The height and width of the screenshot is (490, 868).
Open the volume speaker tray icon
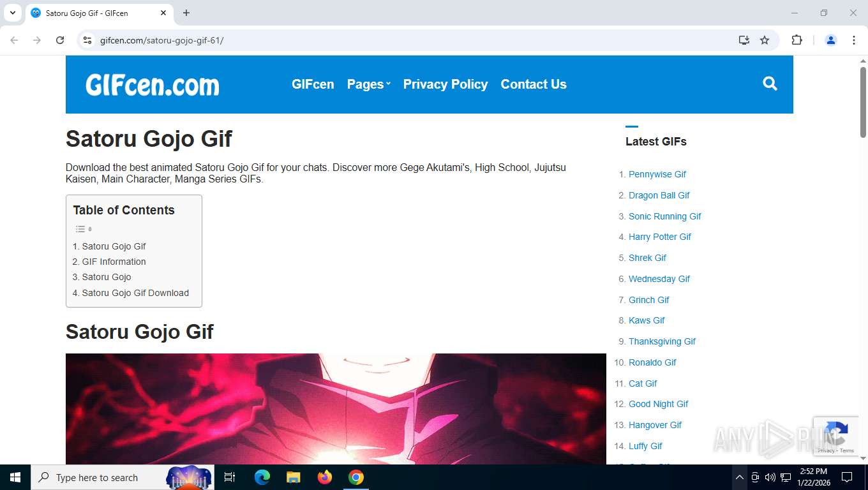coord(770,477)
